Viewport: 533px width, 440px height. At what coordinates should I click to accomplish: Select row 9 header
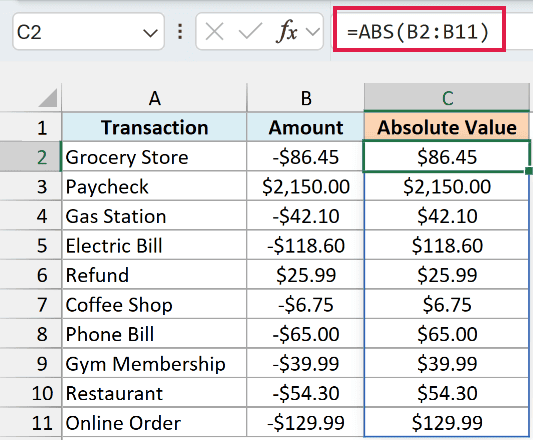(x=31, y=364)
